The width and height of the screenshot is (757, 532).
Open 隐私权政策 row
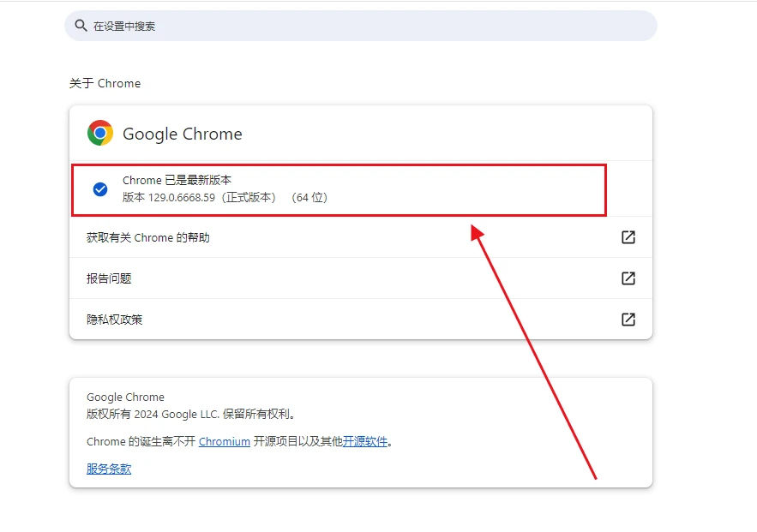pos(361,320)
